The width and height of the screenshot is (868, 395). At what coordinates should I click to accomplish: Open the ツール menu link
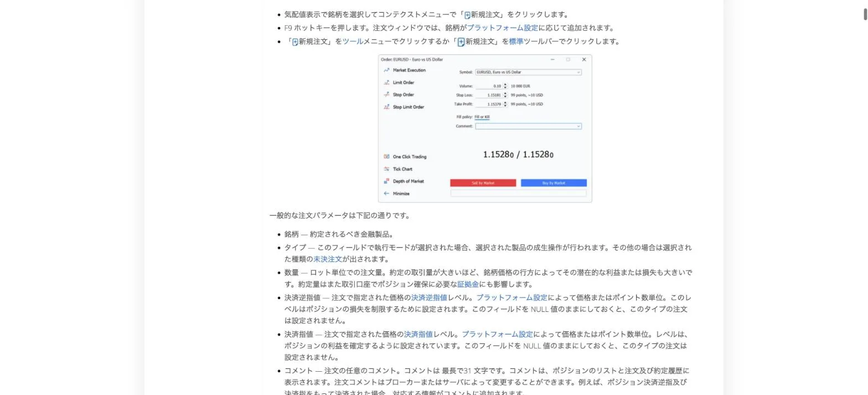coord(353,42)
